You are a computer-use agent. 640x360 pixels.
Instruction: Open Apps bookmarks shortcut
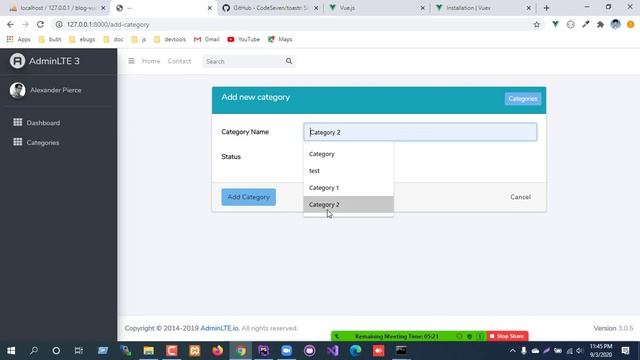(x=19, y=39)
